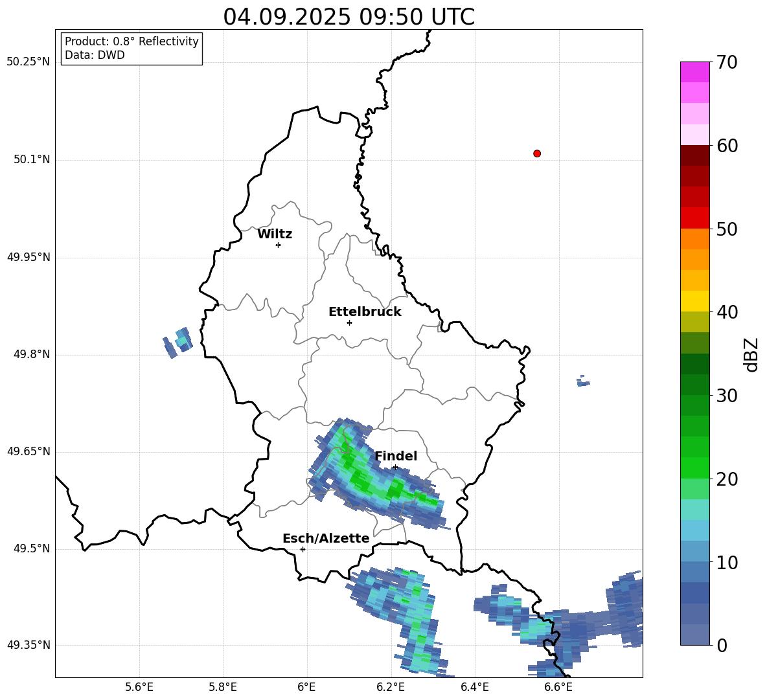Screen dimensions: 767x700
Task: Click the Wiltz station marker cross
Action: click(x=279, y=245)
